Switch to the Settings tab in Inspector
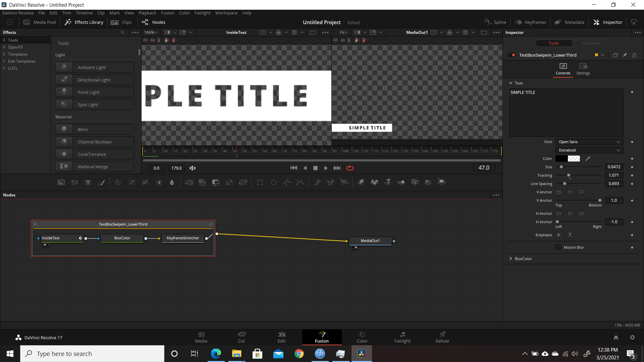This screenshot has width=644, height=362. pos(583,69)
